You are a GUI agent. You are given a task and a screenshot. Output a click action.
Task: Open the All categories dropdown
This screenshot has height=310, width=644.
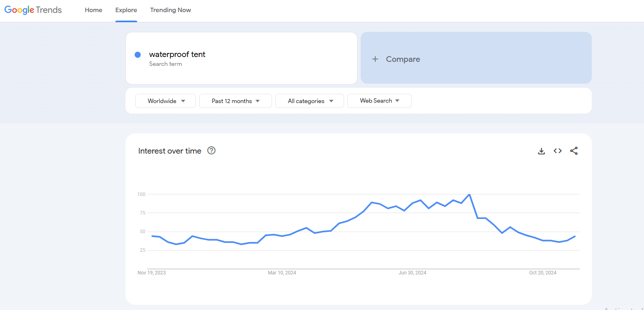tap(310, 101)
